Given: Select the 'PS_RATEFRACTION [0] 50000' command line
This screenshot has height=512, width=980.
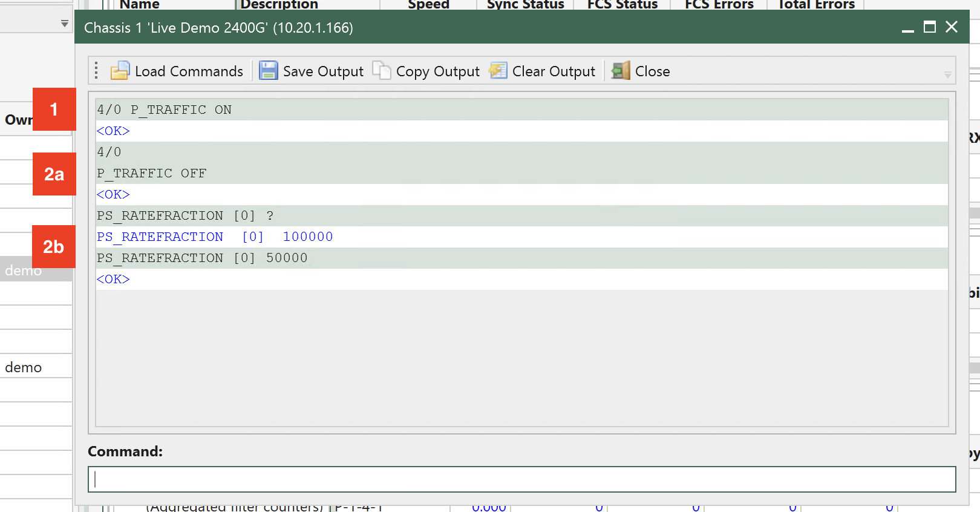Looking at the screenshot, I should click(521, 258).
